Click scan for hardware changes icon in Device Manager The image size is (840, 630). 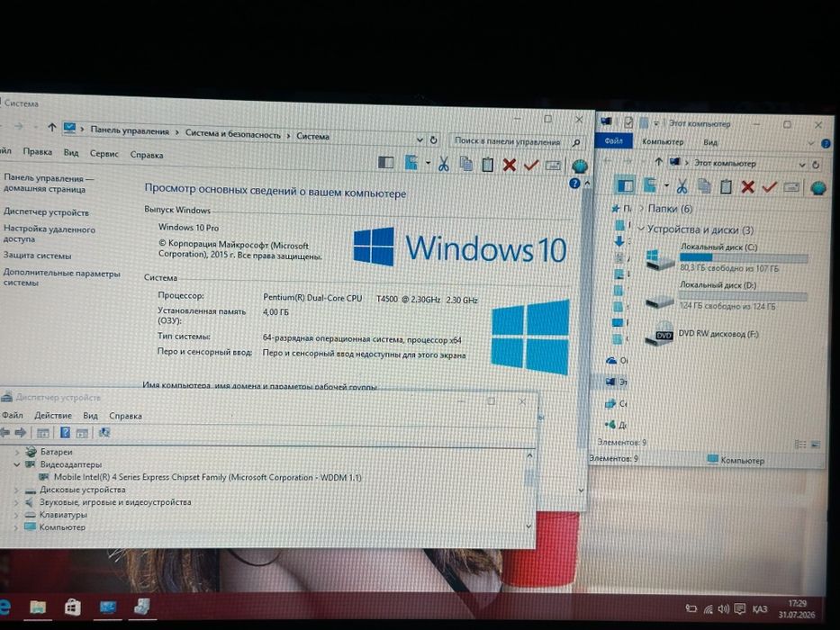[x=104, y=432]
